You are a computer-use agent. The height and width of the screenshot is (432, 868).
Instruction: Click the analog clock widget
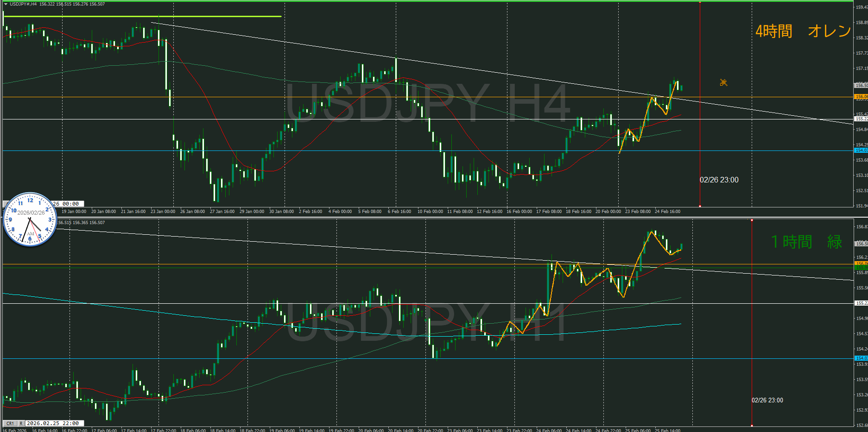tap(30, 219)
